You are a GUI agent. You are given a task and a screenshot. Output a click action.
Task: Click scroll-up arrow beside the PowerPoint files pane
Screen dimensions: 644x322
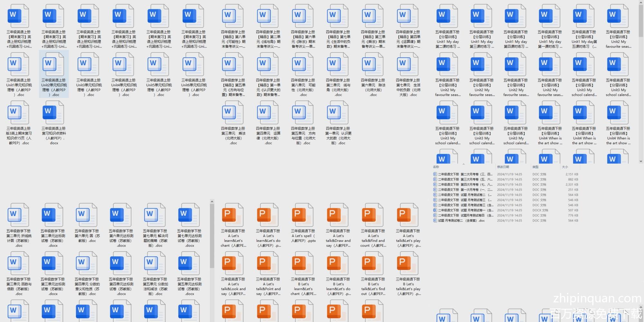pyautogui.click(x=212, y=202)
